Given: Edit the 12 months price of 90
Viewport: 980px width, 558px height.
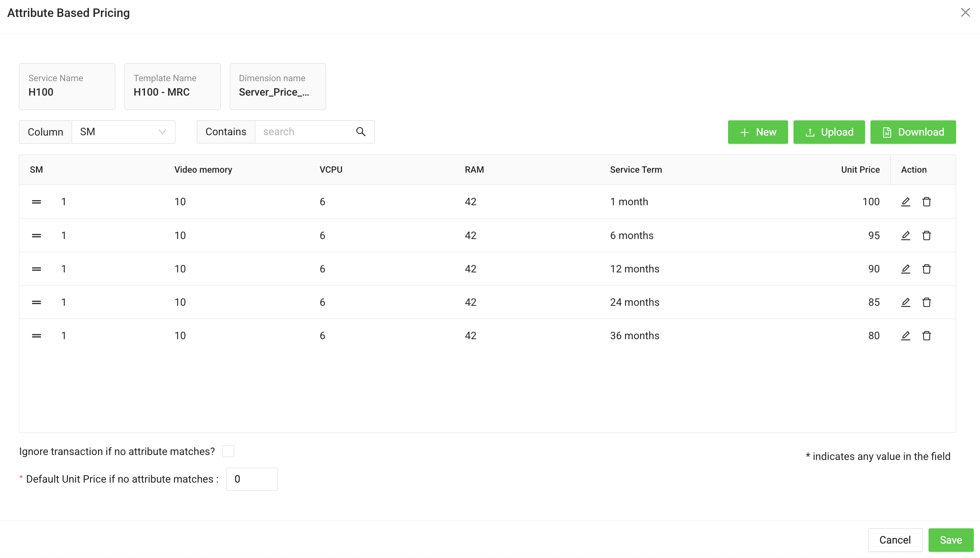Looking at the screenshot, I should click(x=905, y=269).
